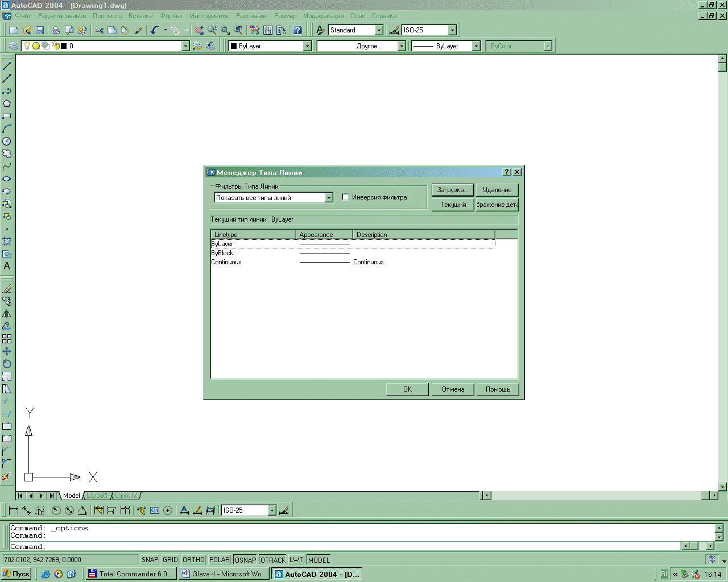Open the Layer Properties Manager icon
The width and height of the screenshot is (728, 582).
click(14, 46)
